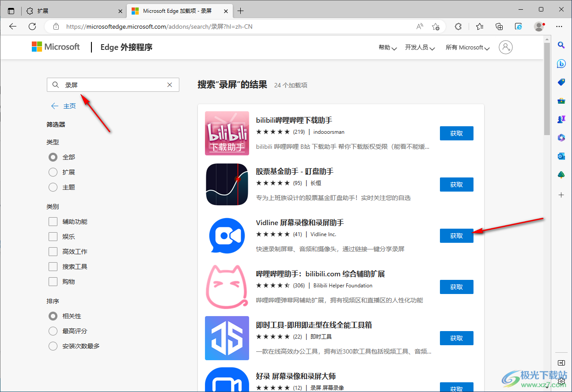Click the browser back arrow
This screenshot has height=392, width=572.
(x=13, y=26)
